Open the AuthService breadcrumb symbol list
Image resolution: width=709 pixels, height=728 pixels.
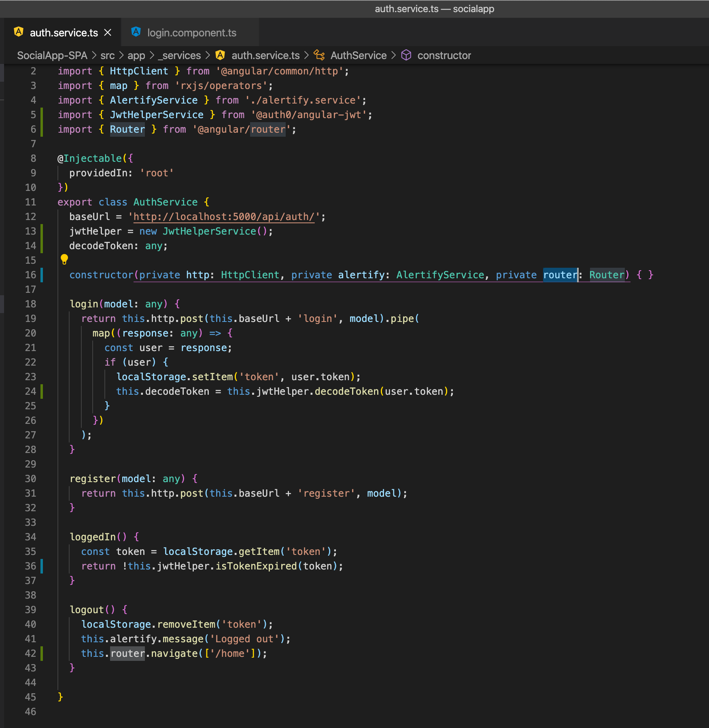point(358,55)
